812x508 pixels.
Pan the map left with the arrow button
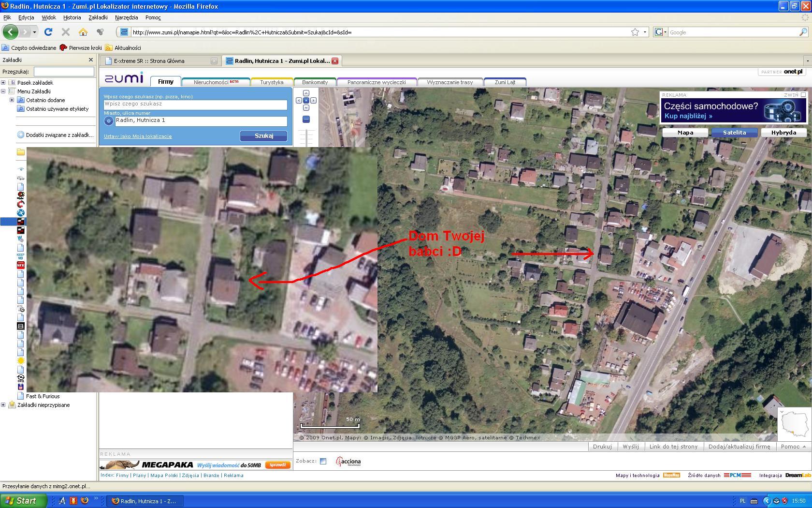coord(299,100)
